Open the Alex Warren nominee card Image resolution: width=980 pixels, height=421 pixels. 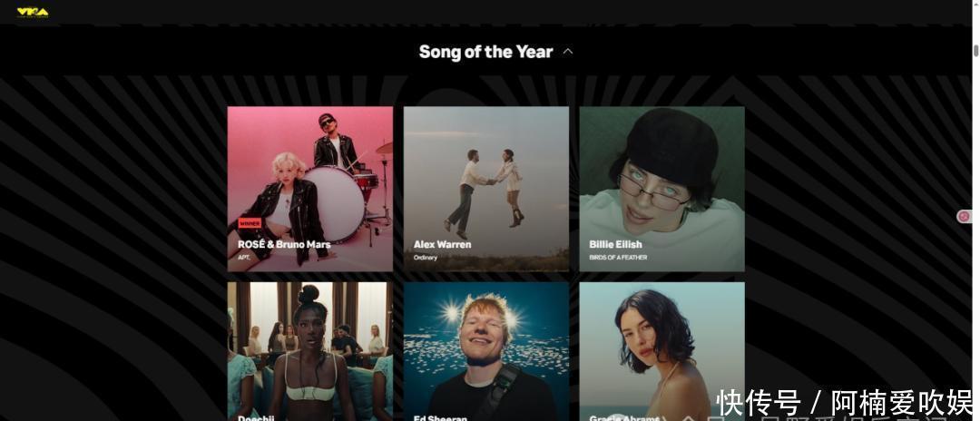(486, 190)
